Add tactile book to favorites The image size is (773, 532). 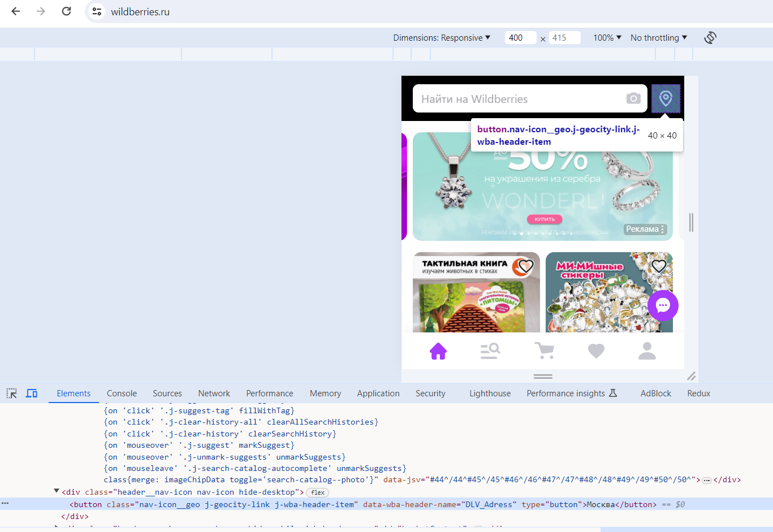526,266
